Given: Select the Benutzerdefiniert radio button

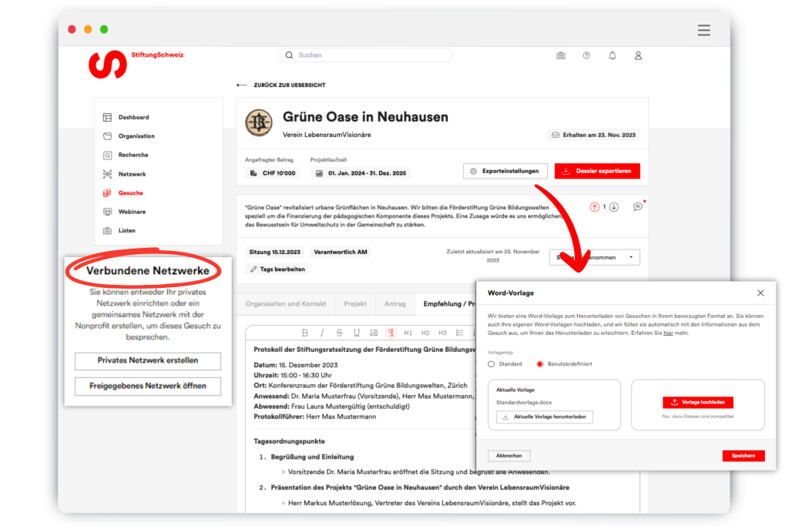Looking at the screenshot, I should pyautogui.click(x=539, y=363).
